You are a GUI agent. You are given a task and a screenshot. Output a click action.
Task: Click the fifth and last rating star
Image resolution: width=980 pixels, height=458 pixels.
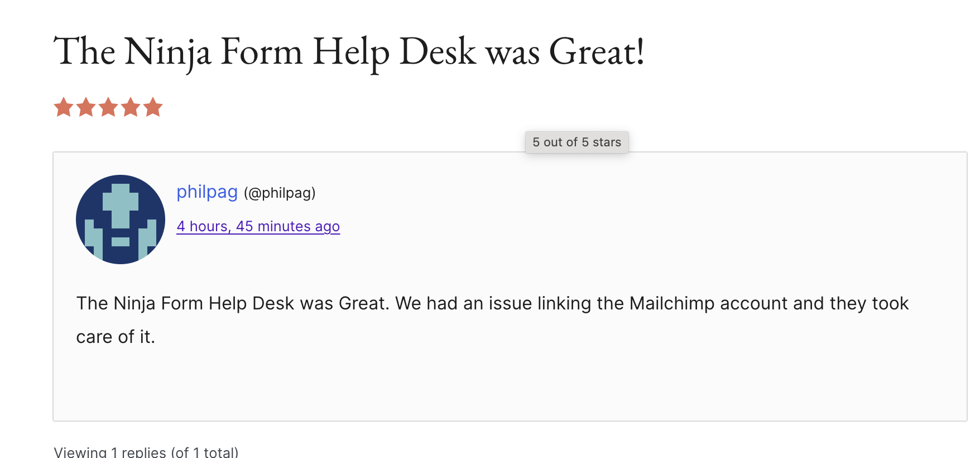click(153, 107)
